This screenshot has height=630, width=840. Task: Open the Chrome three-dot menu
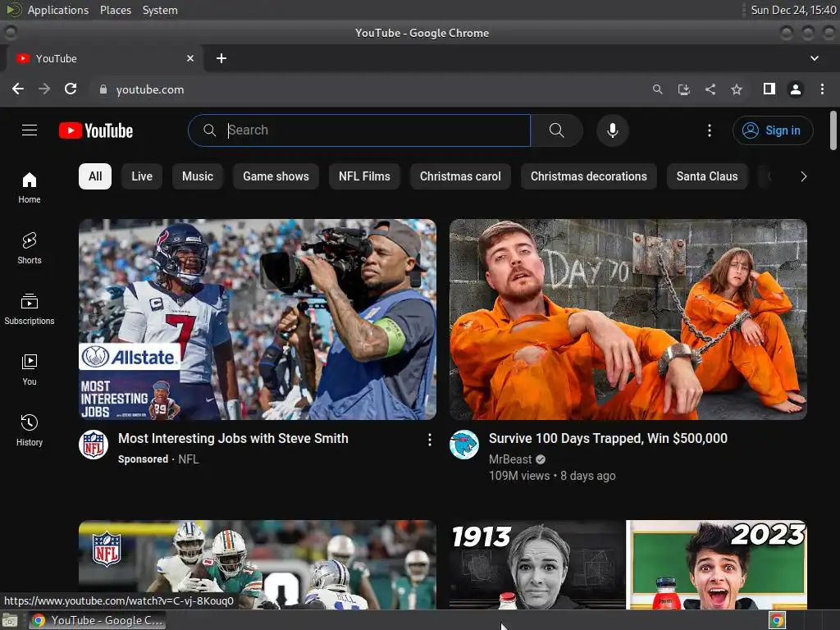tap(822, 89)
